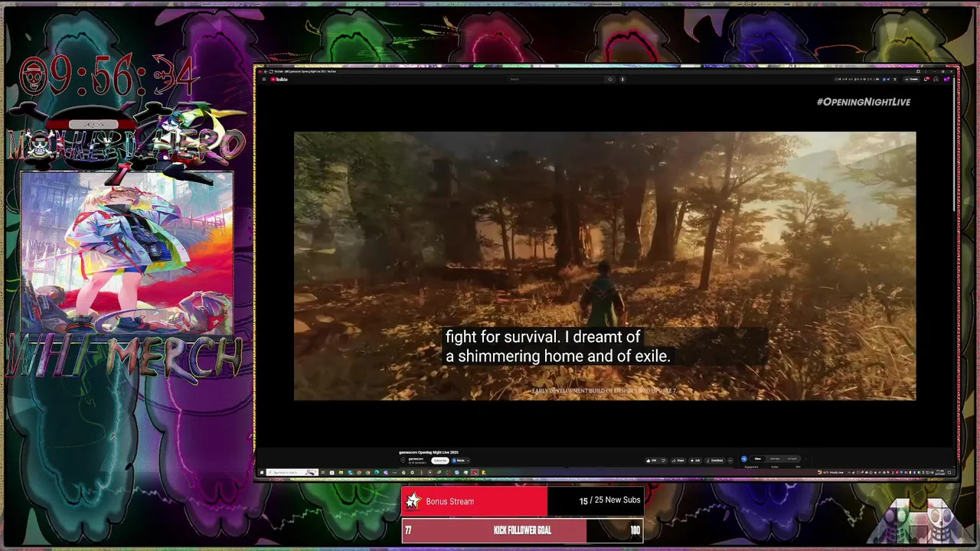Click the Share button below the video
This screenshot has height=551, width=980.
pyautogui.click(x=678, y=461)
